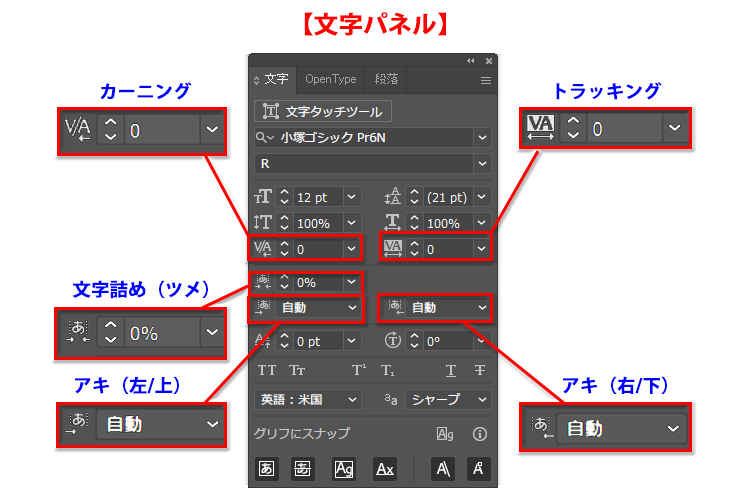Image resolution: width=750 pixels, height=500 pixels.
Task: Click the angular guides A snap button
Action: [443, 468]
